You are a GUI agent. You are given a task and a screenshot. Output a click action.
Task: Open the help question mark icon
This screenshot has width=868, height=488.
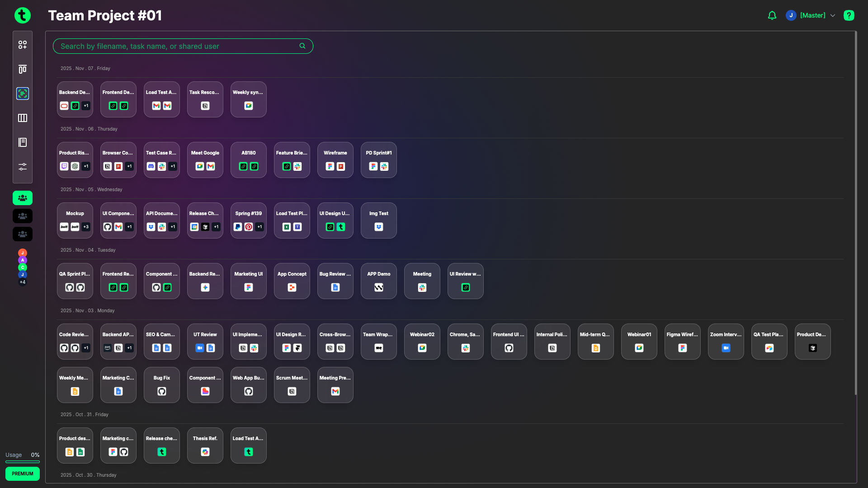(x=849, y=15)
